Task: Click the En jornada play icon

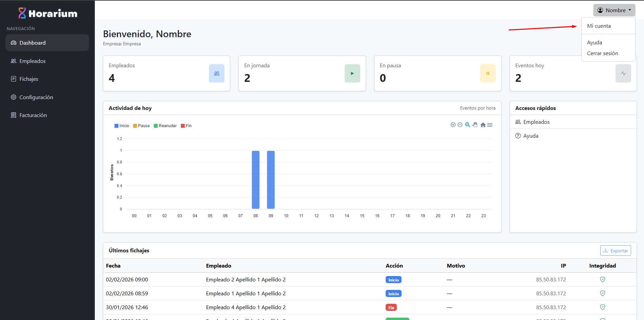Action: pos(352,73)
